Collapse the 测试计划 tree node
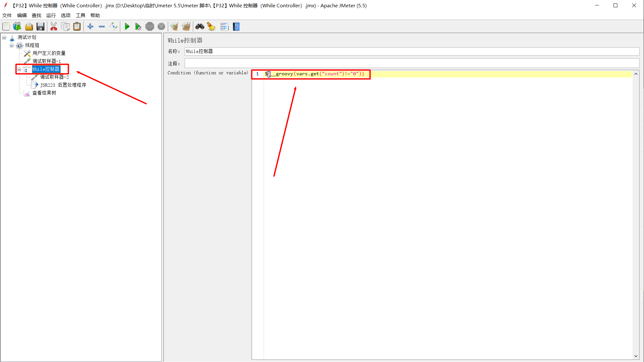This screenshot has height=362, width=644. (4, 37)
